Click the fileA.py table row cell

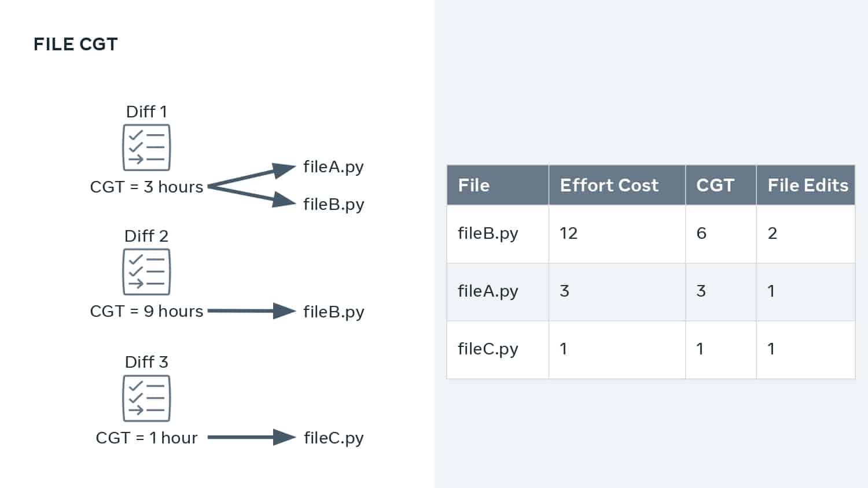(x=498, y=292)
